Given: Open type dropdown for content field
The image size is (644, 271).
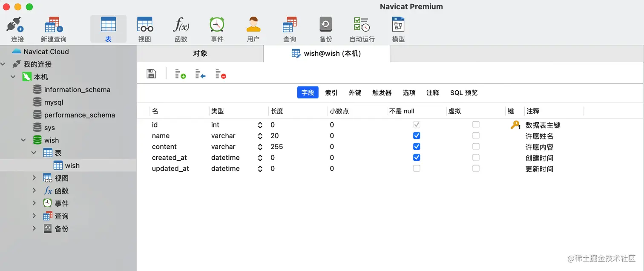Looking at the screenshot, I should (260, 147).
